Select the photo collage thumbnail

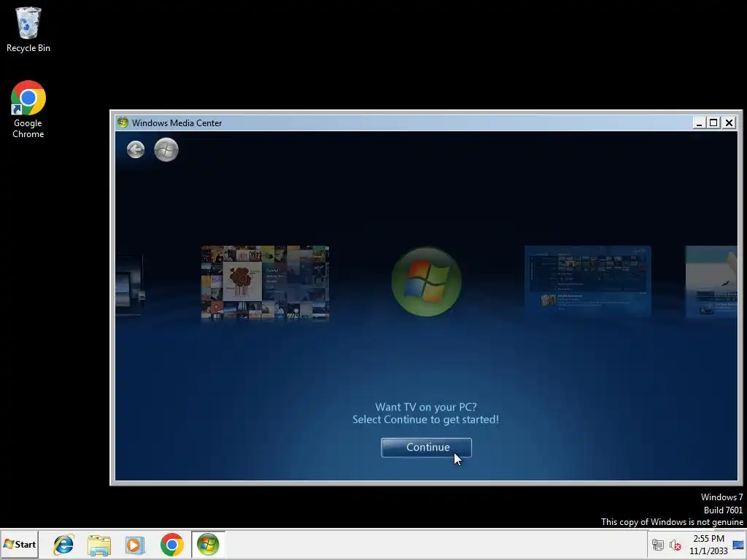tap(265, 282)
